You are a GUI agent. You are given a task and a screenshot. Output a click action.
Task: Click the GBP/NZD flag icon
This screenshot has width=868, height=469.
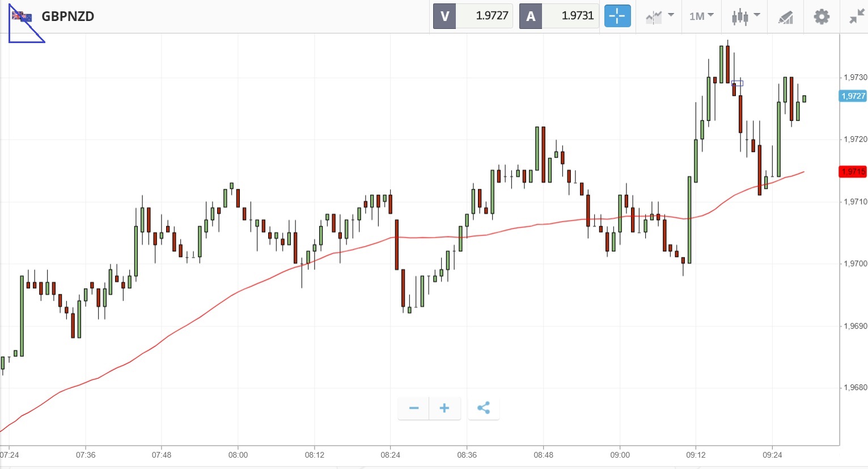coord(22,16)
